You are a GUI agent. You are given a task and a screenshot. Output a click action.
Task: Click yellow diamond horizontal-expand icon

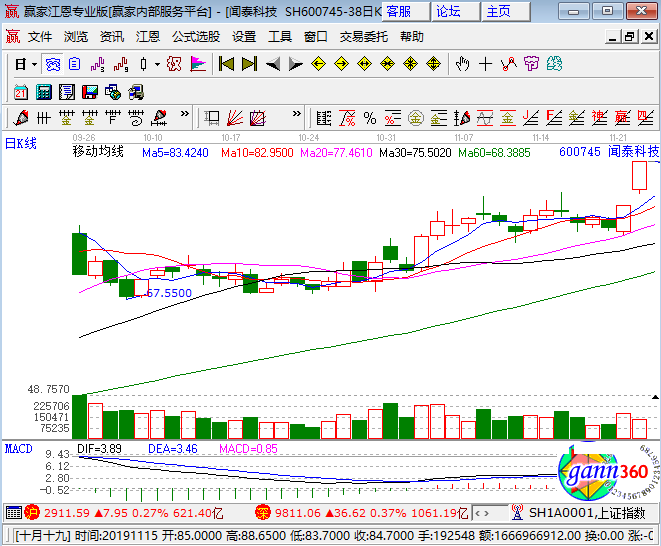click(364, 64)
